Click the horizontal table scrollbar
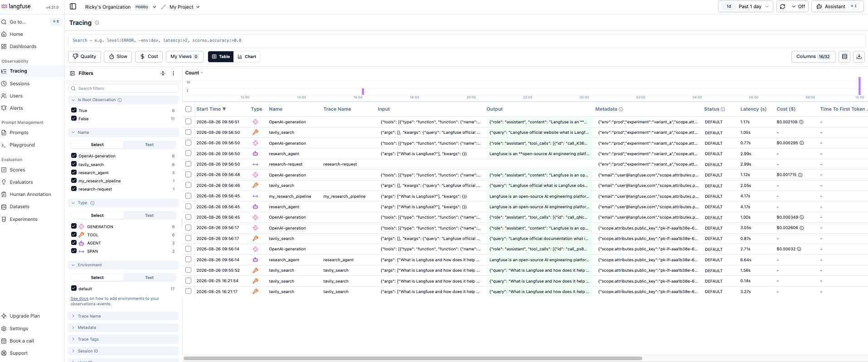Screen dimensions: 868x362 [412, 358]
